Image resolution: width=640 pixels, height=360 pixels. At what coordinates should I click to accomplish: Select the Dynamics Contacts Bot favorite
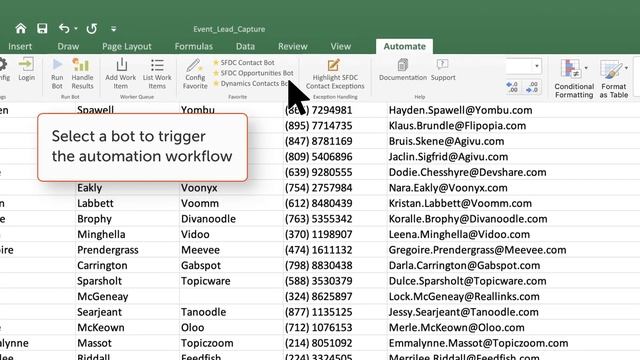251,83
